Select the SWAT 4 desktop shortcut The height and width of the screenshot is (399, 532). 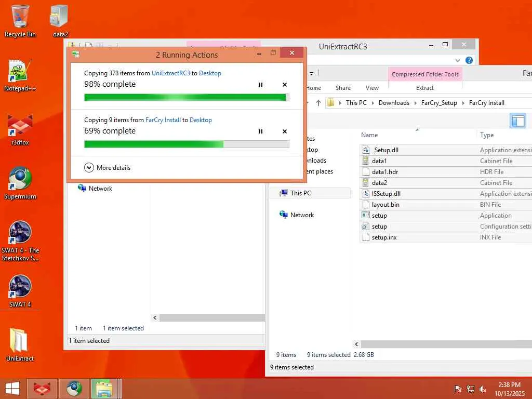coord(20,291)
